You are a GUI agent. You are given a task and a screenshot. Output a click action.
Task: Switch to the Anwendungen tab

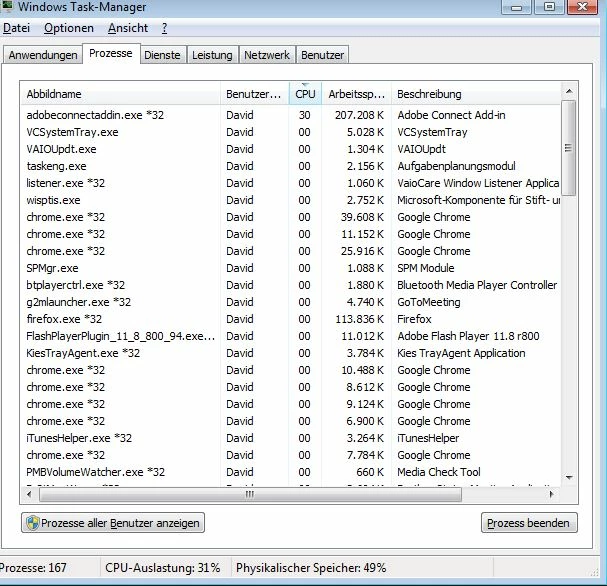pyautogui.click(x=43, y=55)
